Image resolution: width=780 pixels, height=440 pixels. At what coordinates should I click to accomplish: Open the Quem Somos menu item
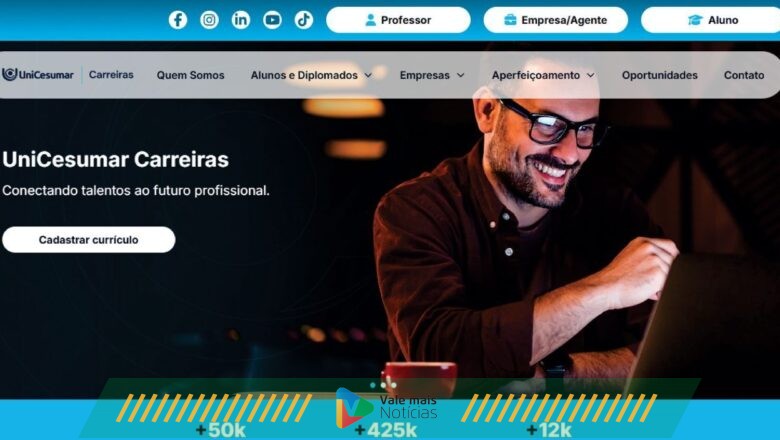click(x=191, y=75)
